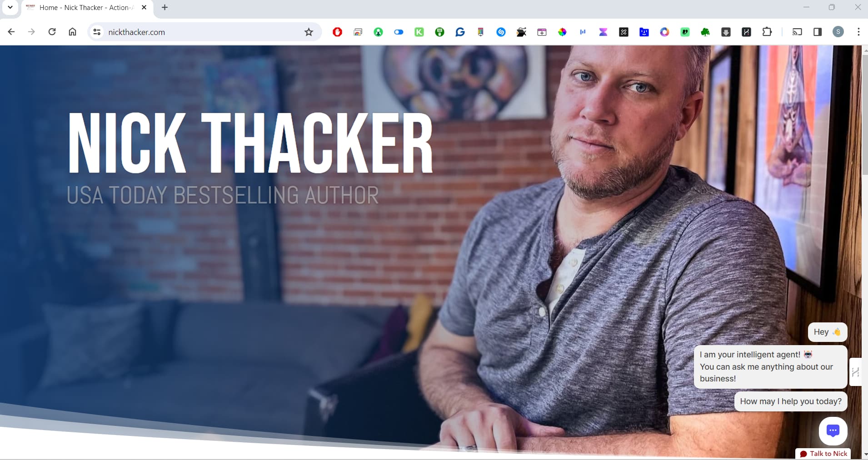Open the chat widget bubble button
Viewport: 868px width, 460px height.
tap(833, 430)
